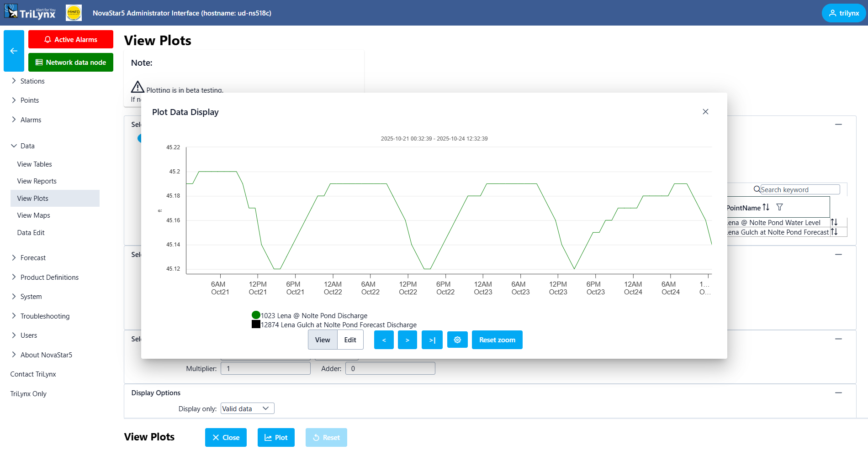Collapse the Data menu section
Image resolution: width=868 pixels, height=450 pixels.
(27, 146)
